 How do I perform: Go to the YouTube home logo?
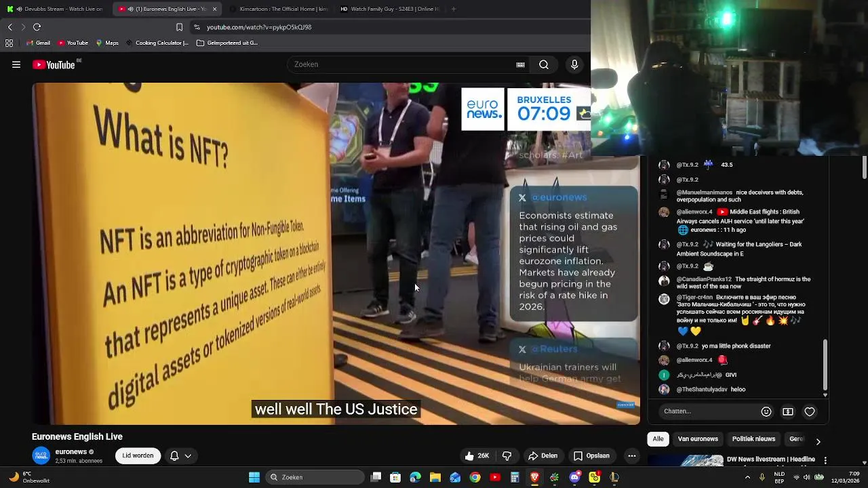pyautogui.click(x=54, y=64)
